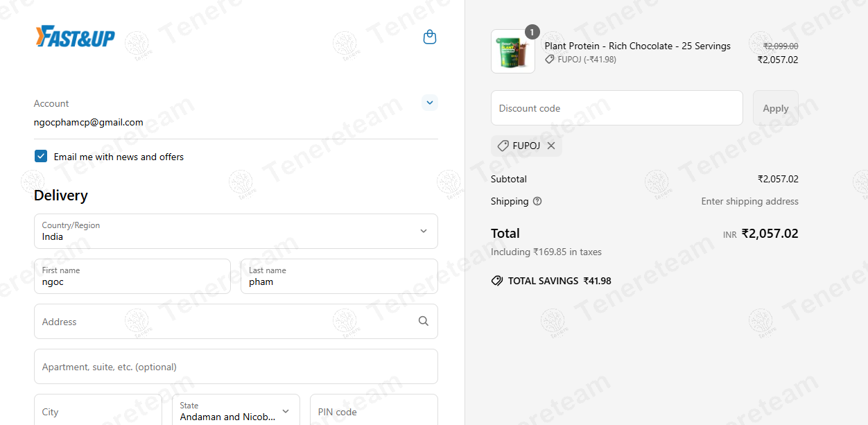Viewport: 868px width, 425px height.
Task: Click the First name field
Action: point(132,276)
